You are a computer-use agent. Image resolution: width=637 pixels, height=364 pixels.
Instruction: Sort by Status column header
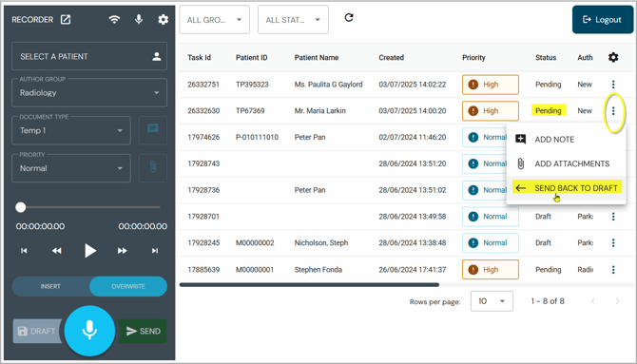(546, 57)
